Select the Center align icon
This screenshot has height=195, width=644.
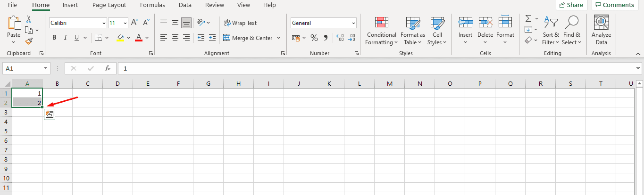coord(175,38)
